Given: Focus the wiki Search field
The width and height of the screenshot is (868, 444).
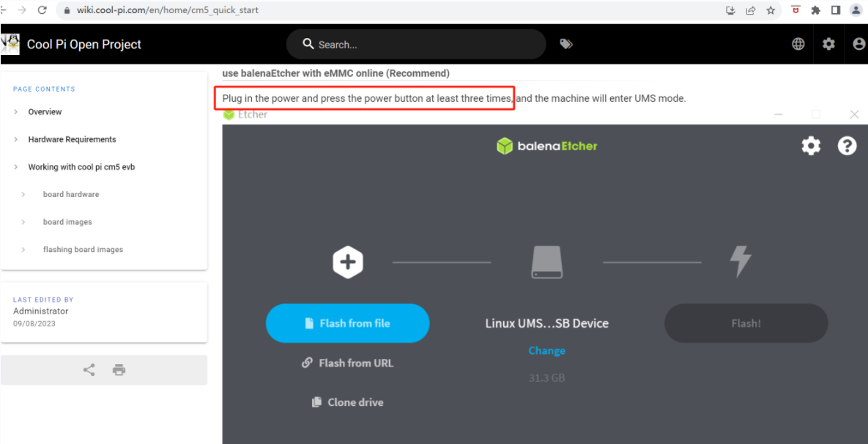Looking at the screenshot, I should (x=416, y=44).
